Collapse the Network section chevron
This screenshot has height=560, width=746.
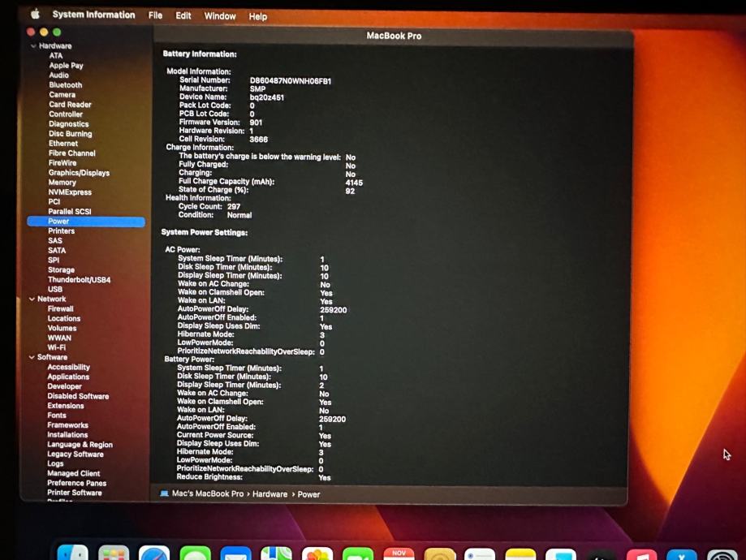pos(32,299)
